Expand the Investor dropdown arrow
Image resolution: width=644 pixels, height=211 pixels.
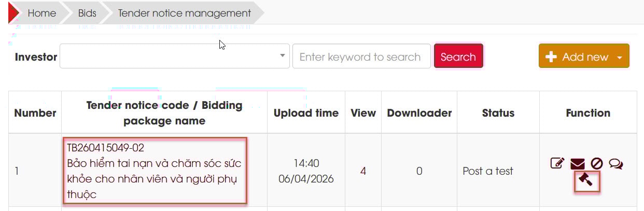(x=283, y=55)
